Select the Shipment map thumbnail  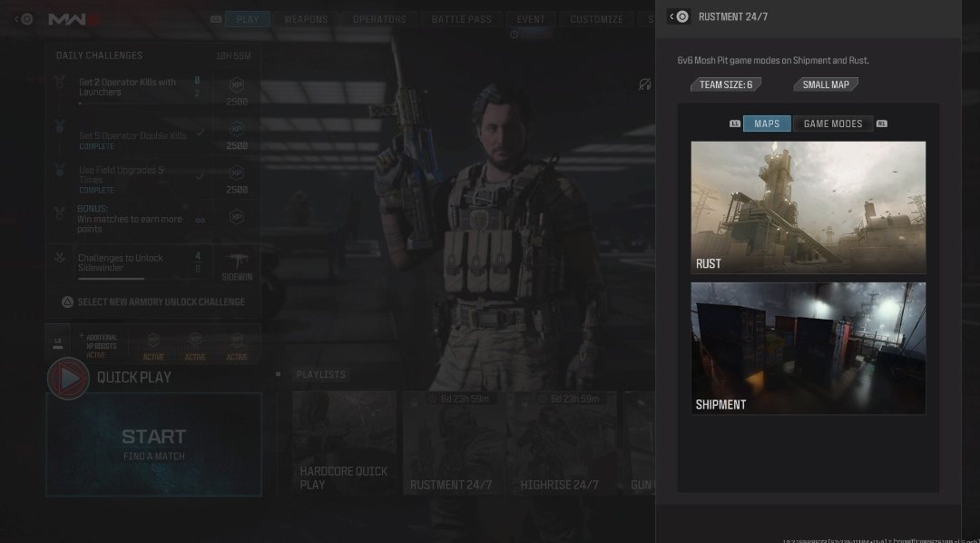808,348
